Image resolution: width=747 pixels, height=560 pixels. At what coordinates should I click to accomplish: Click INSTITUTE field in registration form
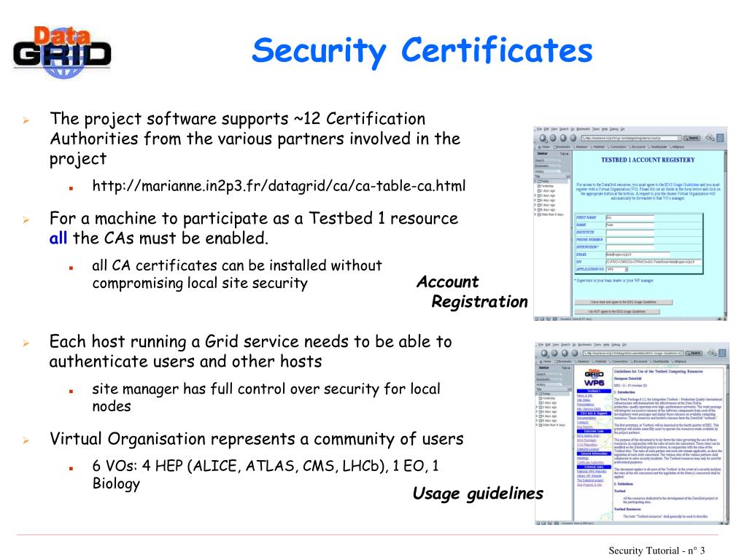pos(630,233)
